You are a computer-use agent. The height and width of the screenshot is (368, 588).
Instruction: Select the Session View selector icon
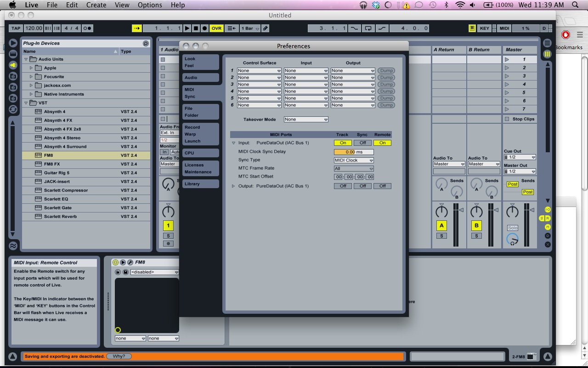[x=547, y=54]
